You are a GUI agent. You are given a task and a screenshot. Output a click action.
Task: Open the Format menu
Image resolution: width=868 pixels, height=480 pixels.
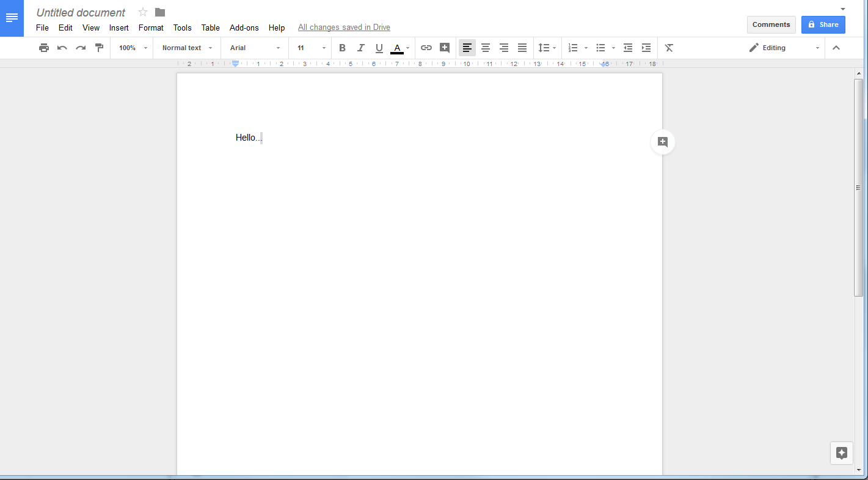tap(151, 28)
